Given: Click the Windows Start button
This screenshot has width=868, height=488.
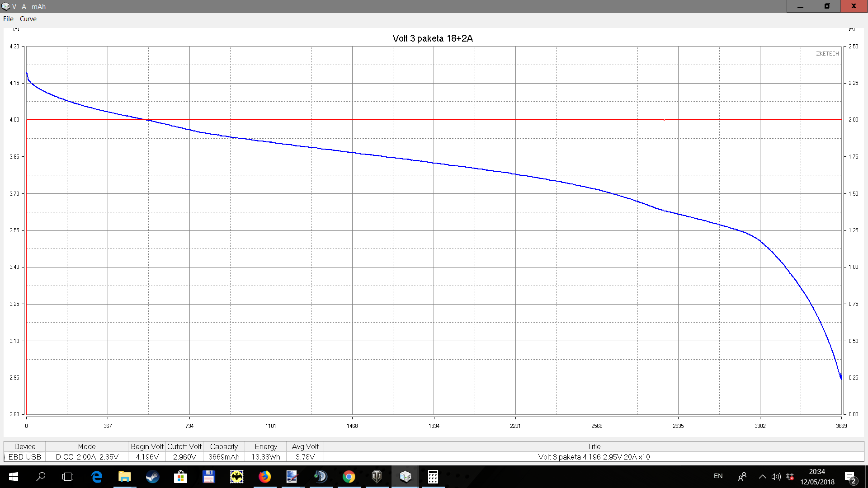Looking at the screenshot, I should tap(13, 477).
